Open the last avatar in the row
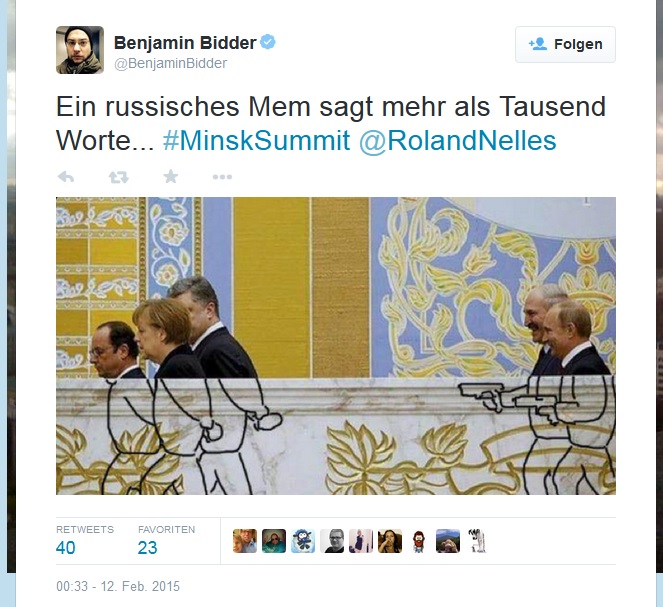Image resolution: width=663 pixels, height=607 pixels. [x=477, y=541]
